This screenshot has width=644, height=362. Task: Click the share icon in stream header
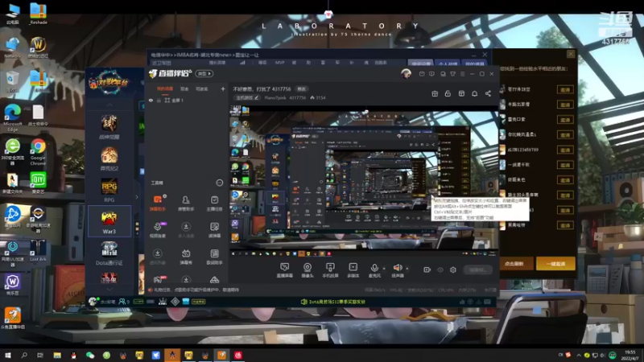tap(488, 93)
